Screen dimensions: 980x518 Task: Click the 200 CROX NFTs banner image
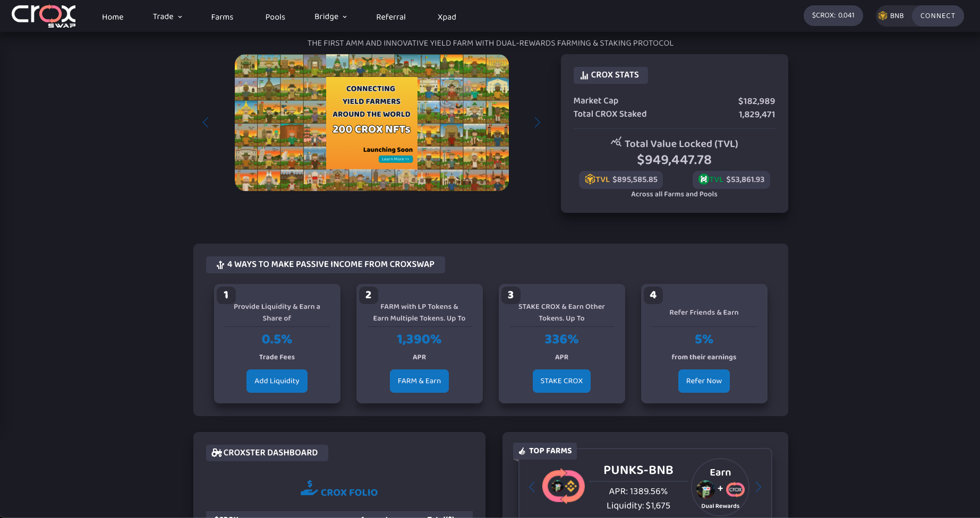[371, 123]
